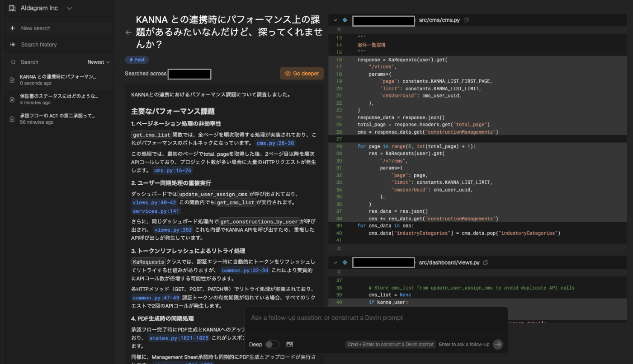633x364 pixels.
Task: Copy the src/dashboard/views.py file path
Action: pyautogui.click(x=486, y=262)
